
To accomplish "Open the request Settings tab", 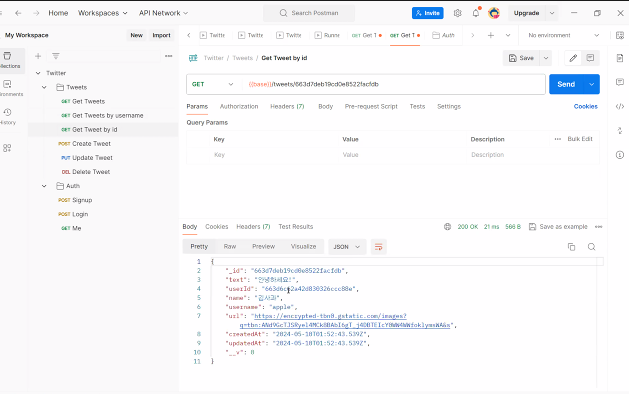I will (449, 106).
